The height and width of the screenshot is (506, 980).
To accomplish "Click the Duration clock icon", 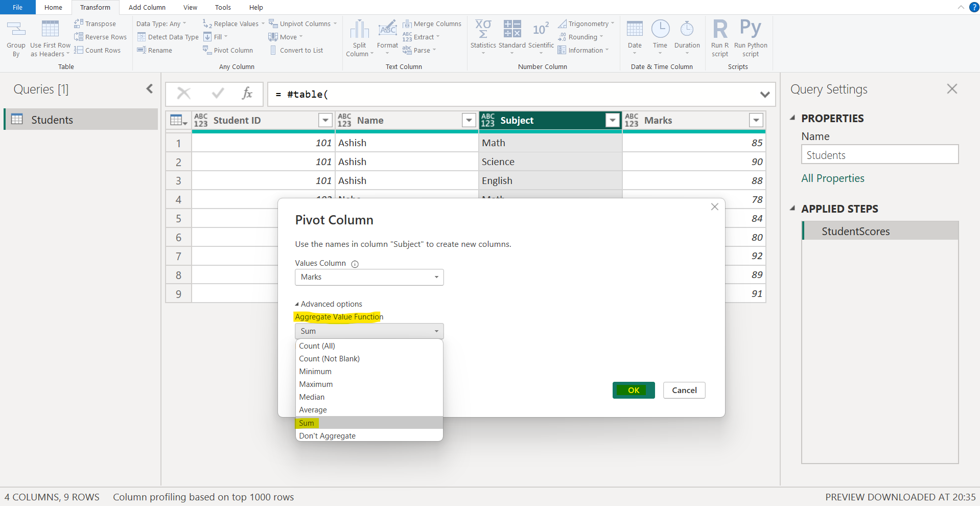I will point(687,30).
